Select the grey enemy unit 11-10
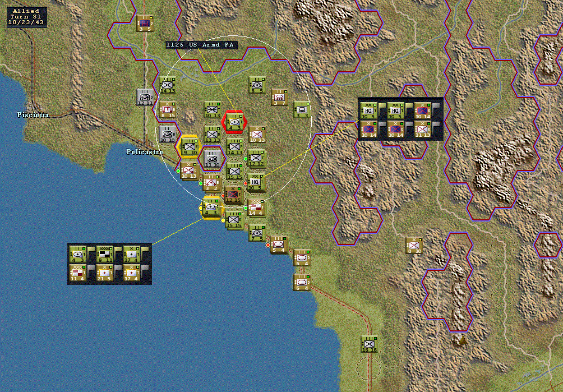This screenshot has width=563, height=392. 212,159
